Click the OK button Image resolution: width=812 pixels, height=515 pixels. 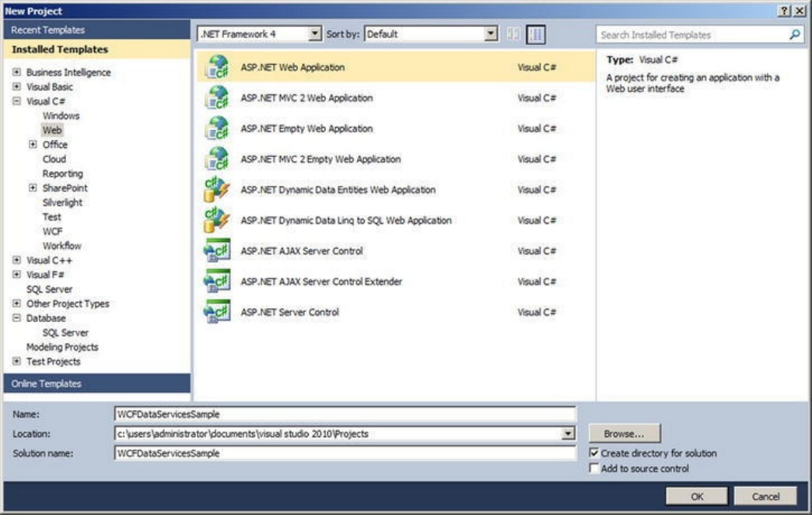pos(697,496)
